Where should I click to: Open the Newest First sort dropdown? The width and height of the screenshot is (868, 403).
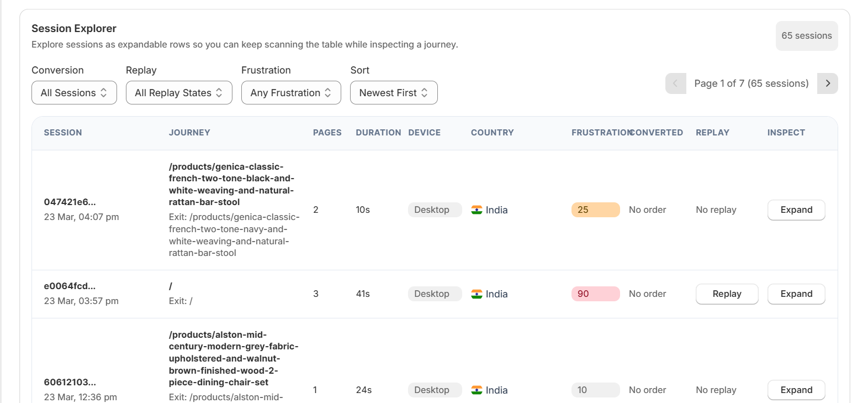(x=394, y=93)
